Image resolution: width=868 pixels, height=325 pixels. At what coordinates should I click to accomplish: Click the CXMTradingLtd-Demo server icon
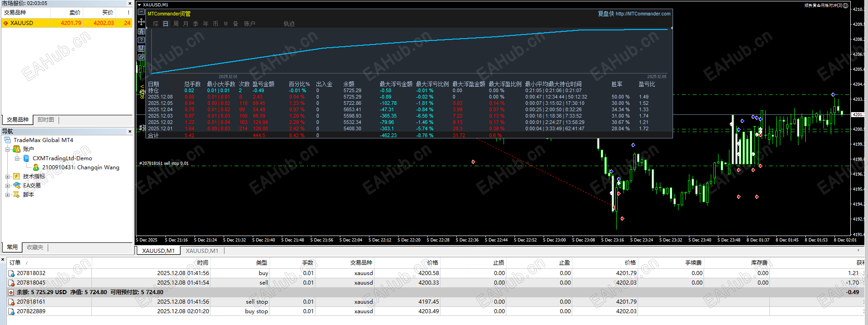pos(26,158)
